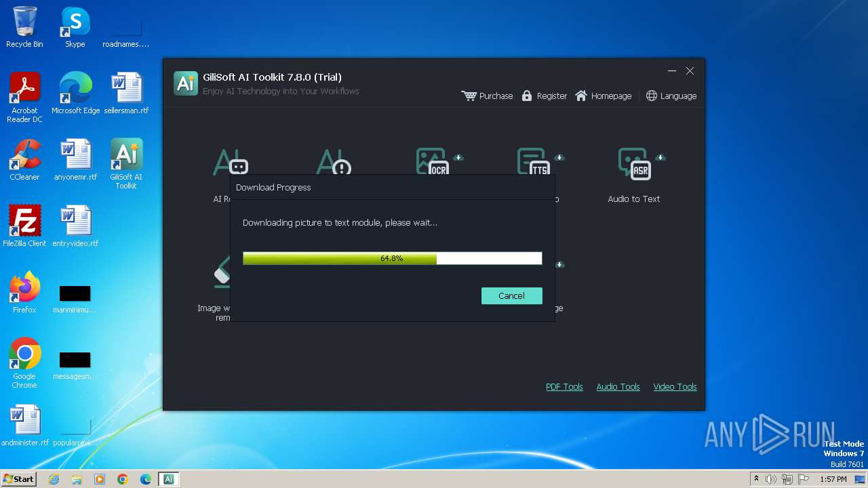
Task: Click the network tray icon
Action: (x=787, y=479)
